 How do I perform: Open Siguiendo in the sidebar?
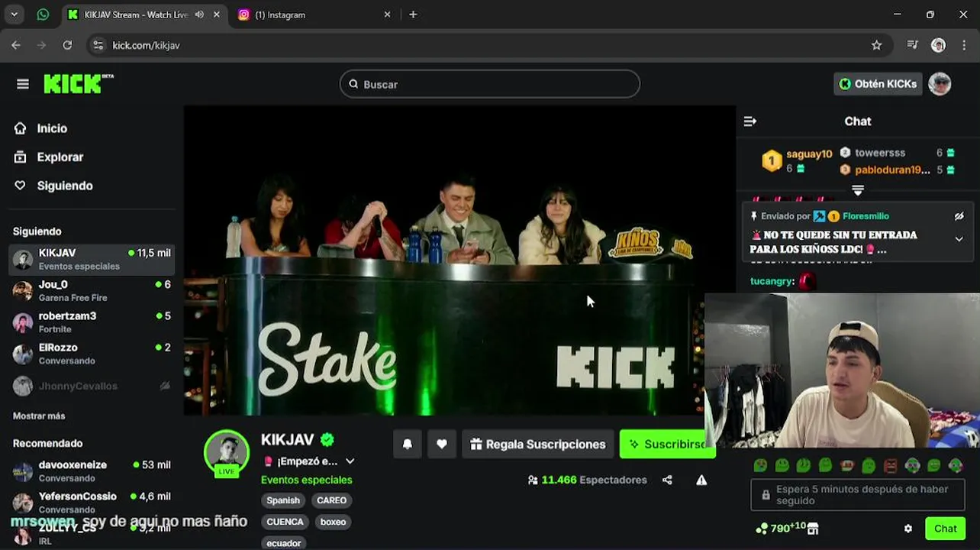pos(65,186)
